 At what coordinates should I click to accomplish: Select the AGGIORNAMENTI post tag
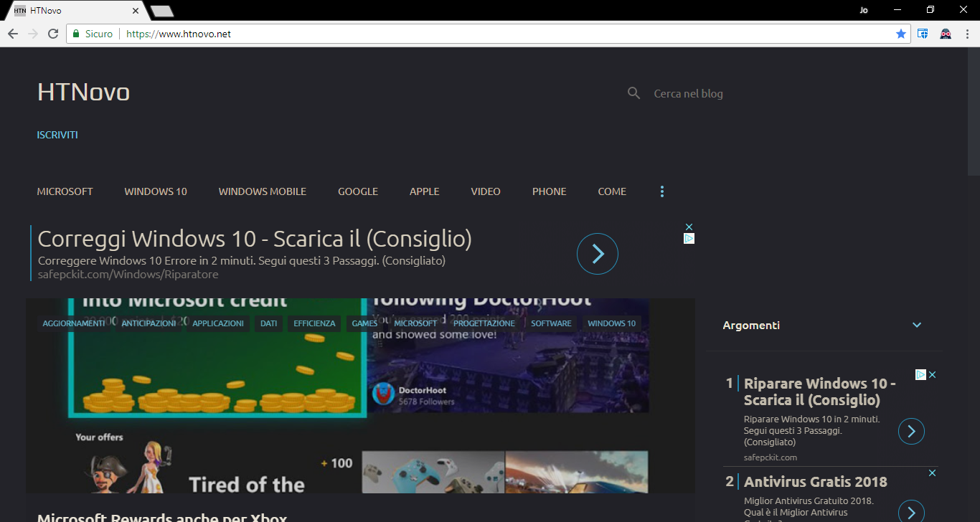[x=74, y=323]
